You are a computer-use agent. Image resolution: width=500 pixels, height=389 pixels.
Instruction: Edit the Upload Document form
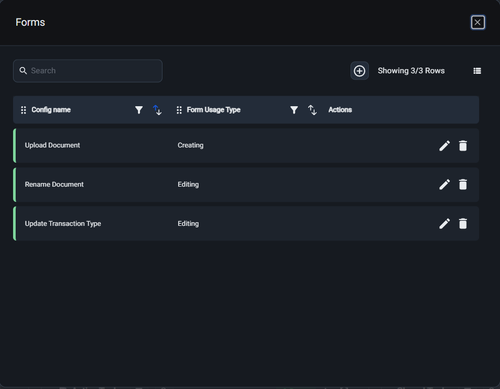(x=444, y=146)
